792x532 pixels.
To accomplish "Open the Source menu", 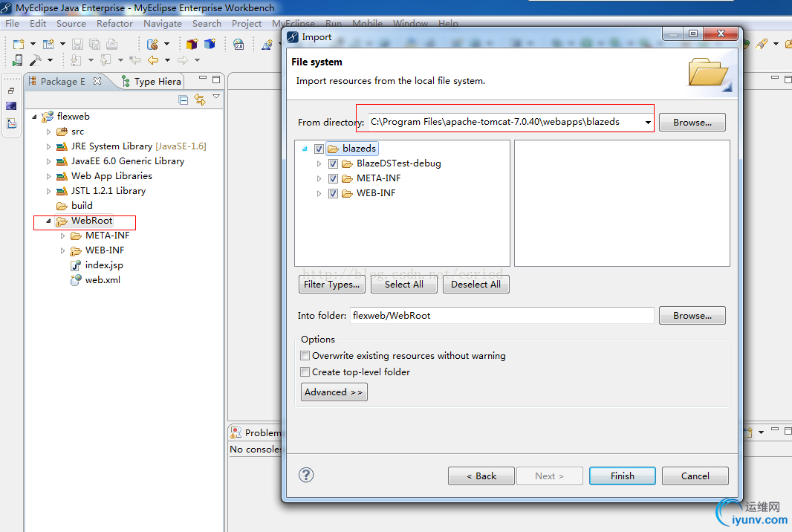I will coord(71,23).
